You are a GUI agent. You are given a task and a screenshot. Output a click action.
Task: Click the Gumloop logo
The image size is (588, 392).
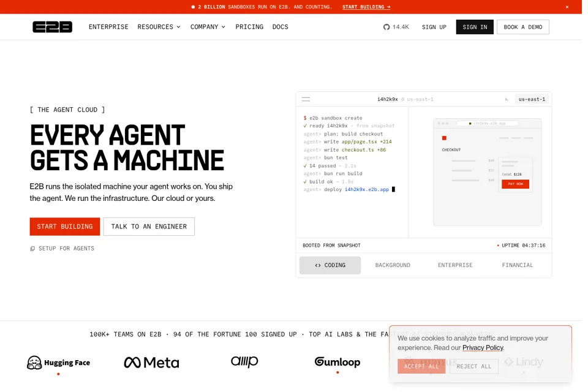(337, 361)
